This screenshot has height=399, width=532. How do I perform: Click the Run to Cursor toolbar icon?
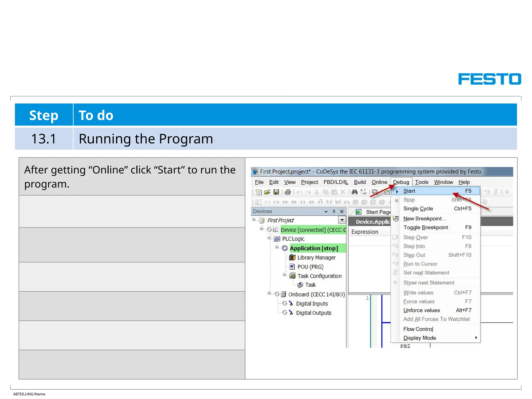point(487,192)
